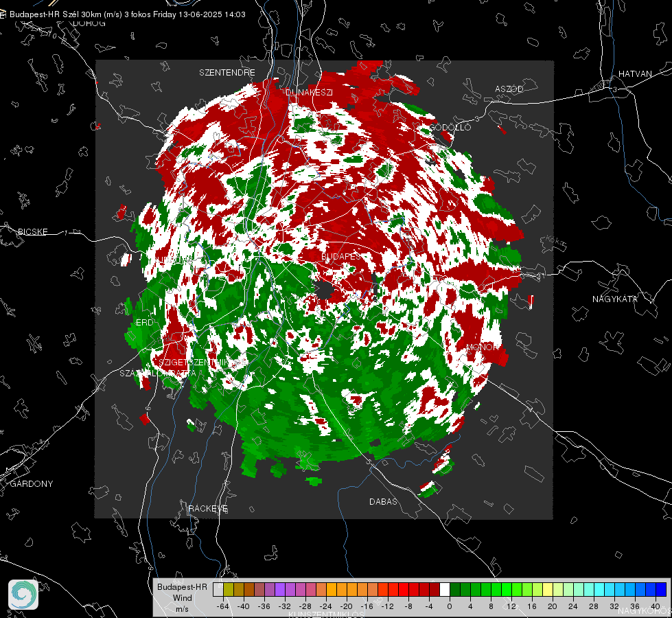Image resolution: width=672 pixels, height=618 pixels.
Task: Click the GÖDÖLLŐ label on the radar map
Action: point(450,127)
